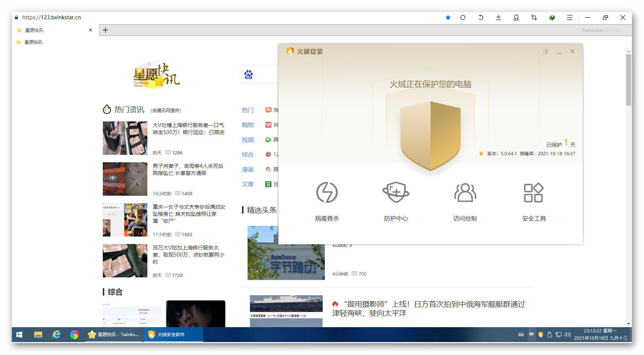Open the Windows Start menu
Image resolution: width=644 pixels, height=355 pixels.
(19, 335)
